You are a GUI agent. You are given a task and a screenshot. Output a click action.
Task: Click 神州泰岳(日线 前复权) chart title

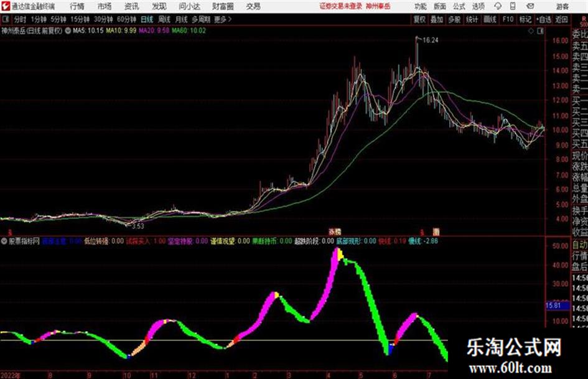click(x=32, y=30)
